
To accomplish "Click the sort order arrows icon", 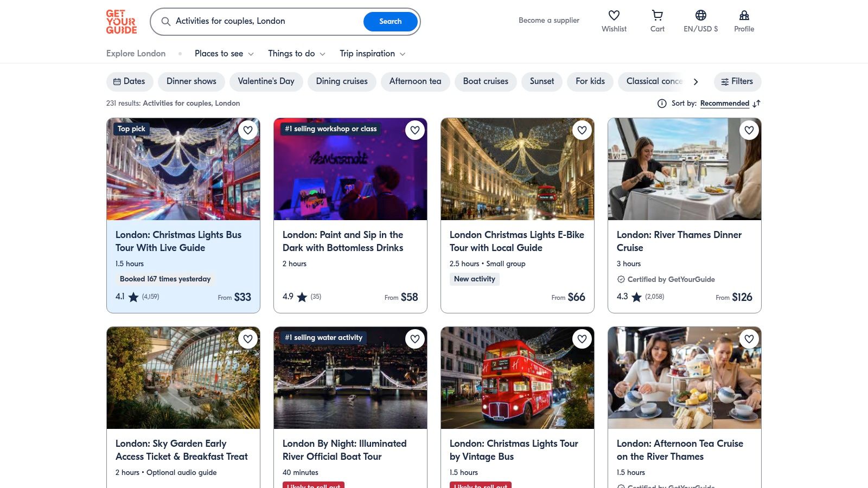I will coord(757,104).
